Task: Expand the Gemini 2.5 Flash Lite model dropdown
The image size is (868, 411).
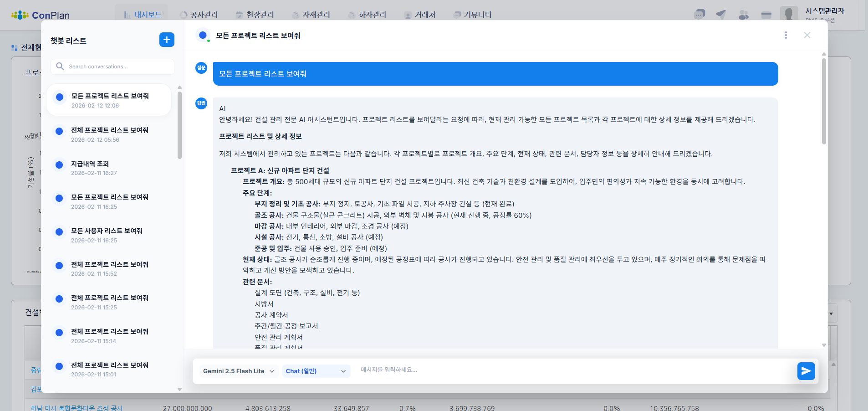Action: click(238, 371)
